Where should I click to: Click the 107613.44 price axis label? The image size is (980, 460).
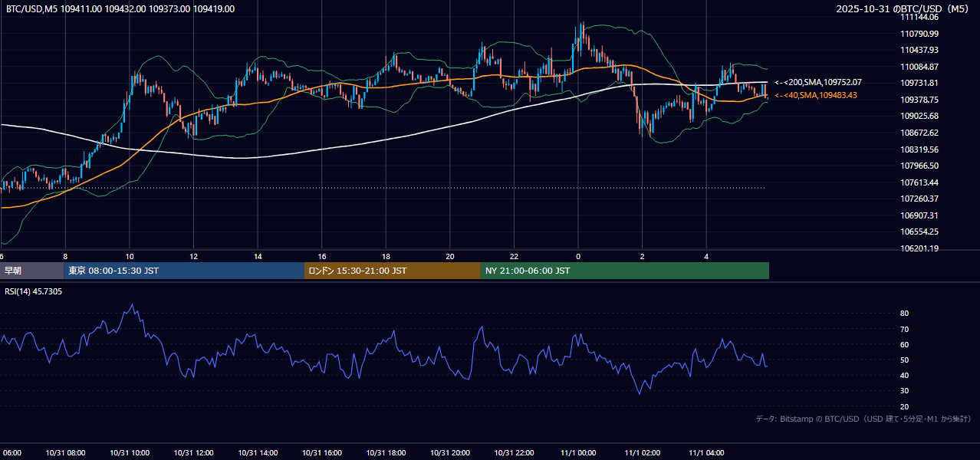(919, 182)
